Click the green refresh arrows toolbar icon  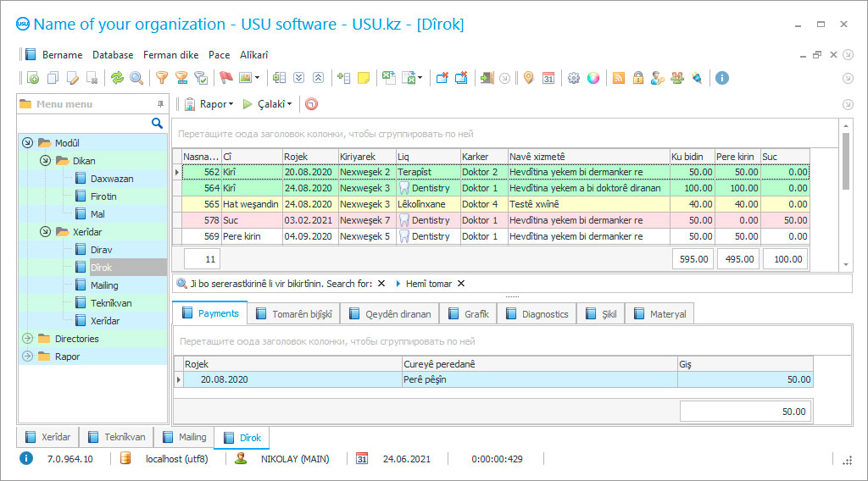coord(117,78)
